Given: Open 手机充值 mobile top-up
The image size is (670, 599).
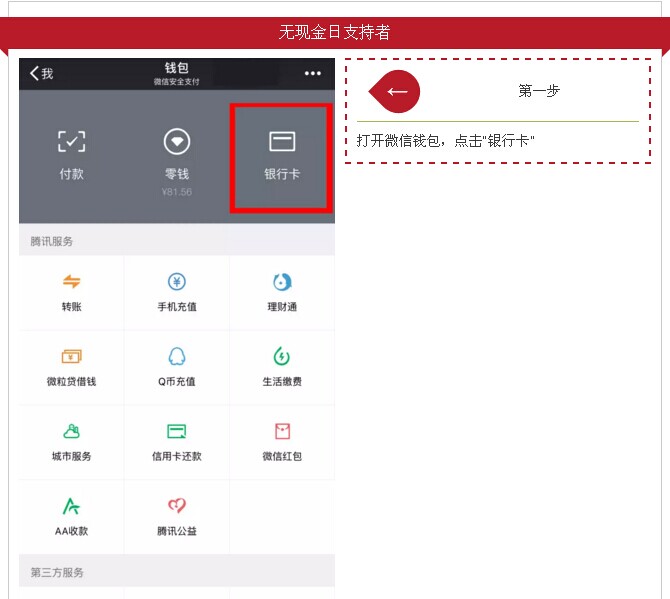Looking at the screenshot, I should (x=177, y=293).
